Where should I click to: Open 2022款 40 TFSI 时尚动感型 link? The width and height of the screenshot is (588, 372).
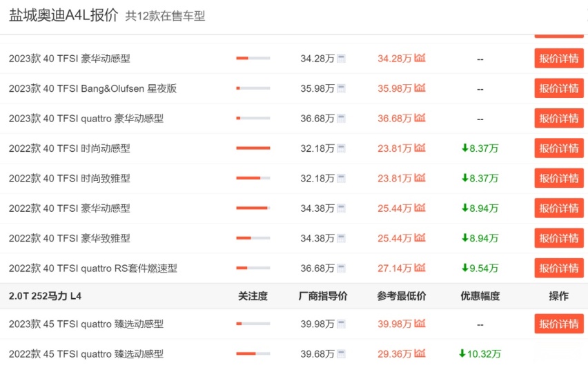pos(70,148)
